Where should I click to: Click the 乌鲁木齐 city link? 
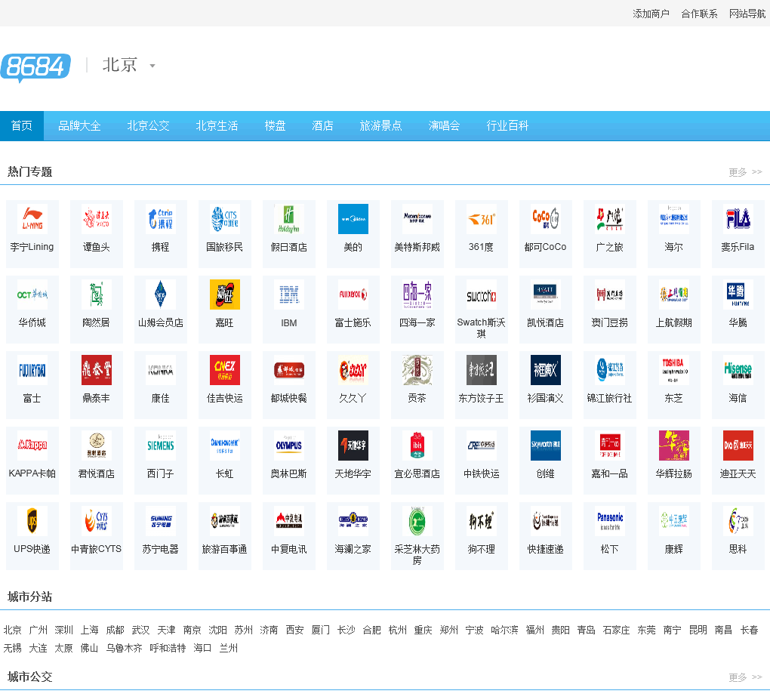[x=125, y=648]
